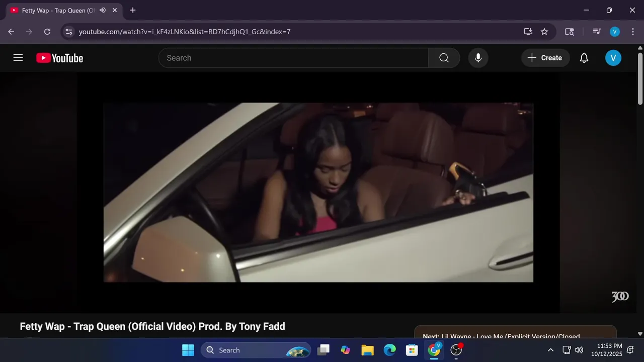Open notification center bell on taskbar
The width and height of the screenshot is (644, 362).
coord(630,350)
